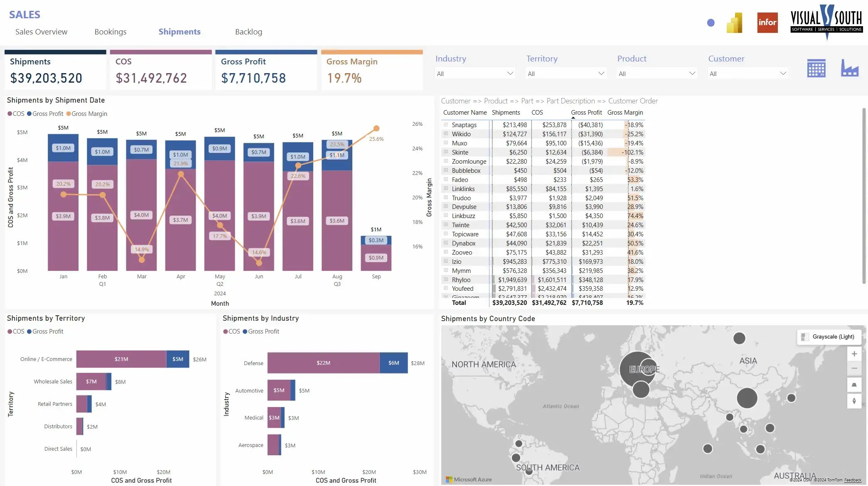
Task: Click the map pitch/tilt control
Action: click(x=854, y=385)
